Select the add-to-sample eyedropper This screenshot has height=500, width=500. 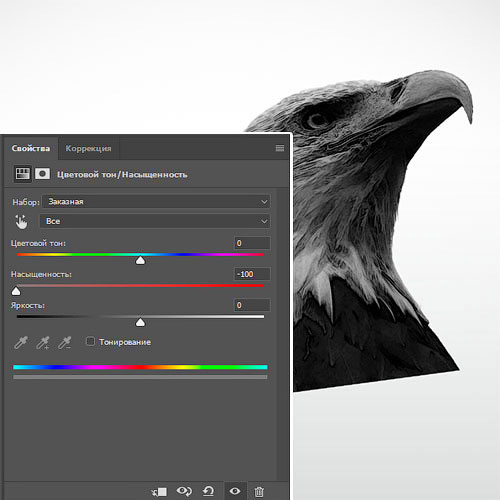[x=43, y=342]
